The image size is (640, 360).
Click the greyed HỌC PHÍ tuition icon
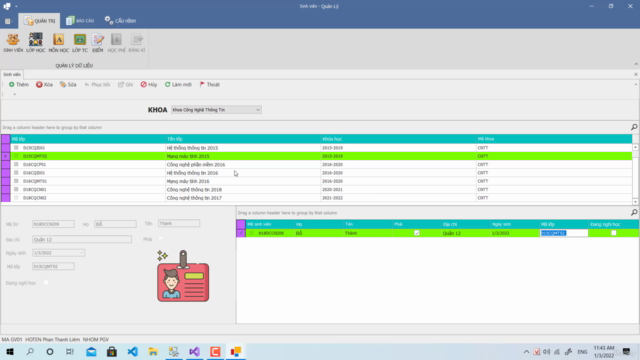point(116,43)
